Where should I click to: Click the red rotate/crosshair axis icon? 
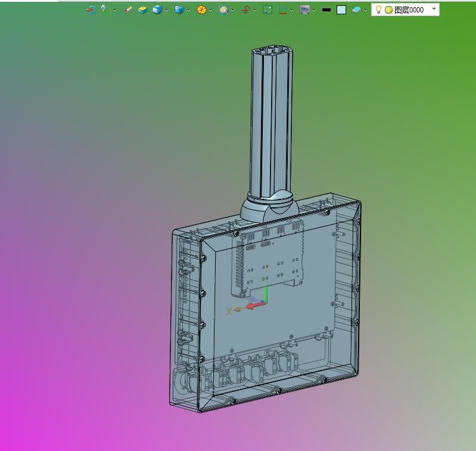pos(245,10)
